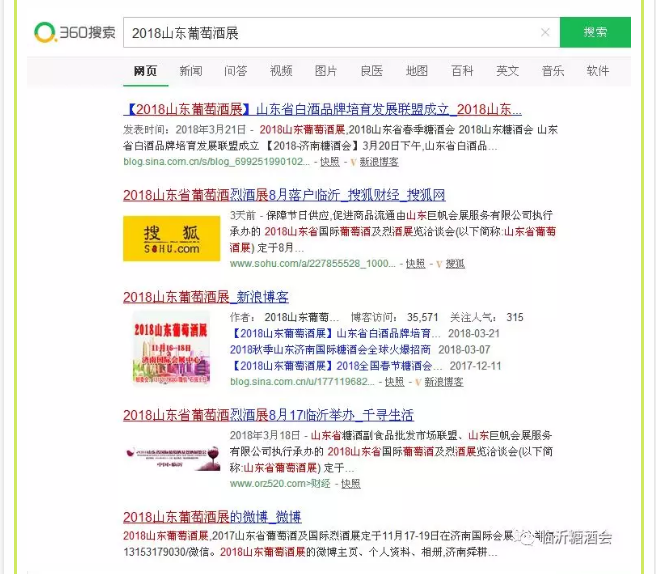Clear the search box with the X icon
This screenshot has height=574, width=656.
coord(545,33)
